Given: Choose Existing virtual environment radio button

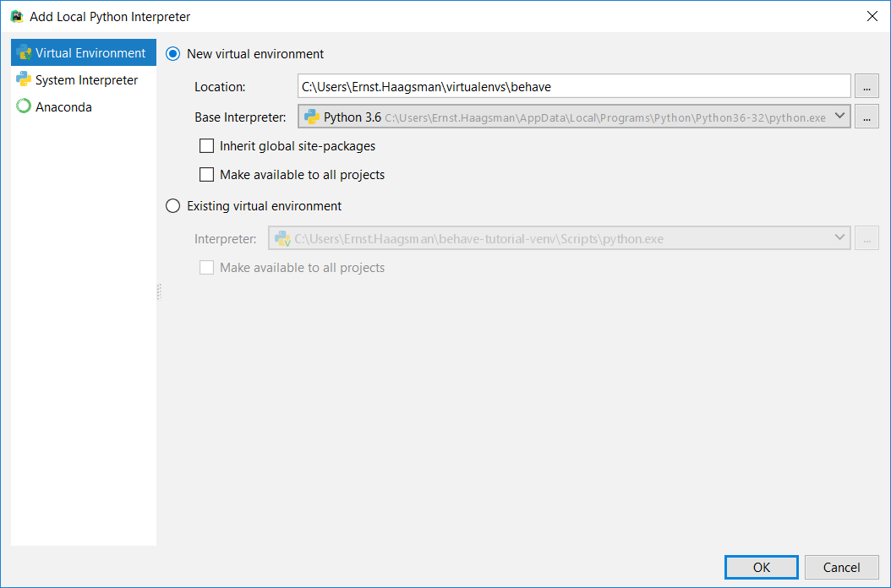Looking at the screenshot, I should pyautogui.click(x=172, y=205).
